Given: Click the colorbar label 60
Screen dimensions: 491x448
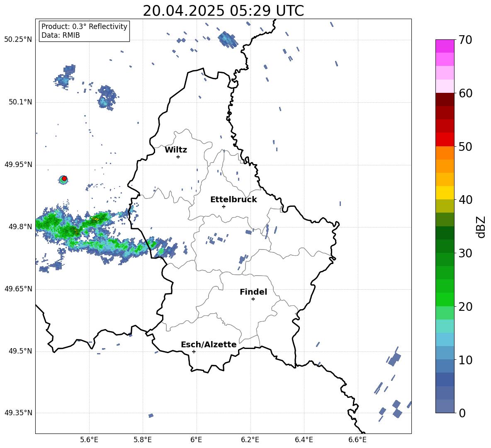Looking at the screenshot, I should [x=465, y=93].
